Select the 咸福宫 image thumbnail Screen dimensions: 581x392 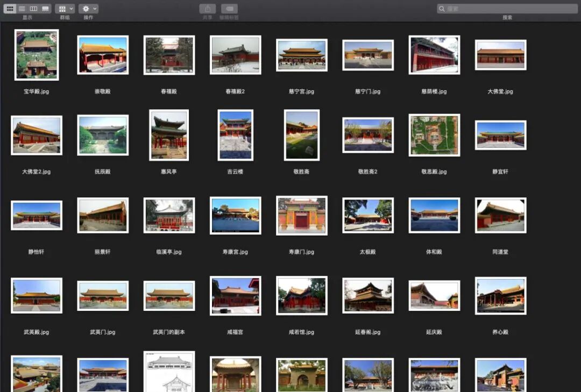pos(235,296)
